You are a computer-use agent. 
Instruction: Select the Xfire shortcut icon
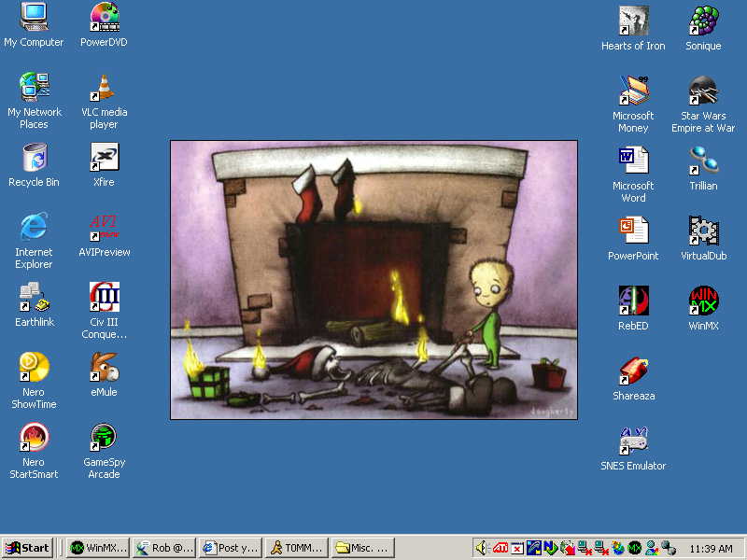(105, 157)
